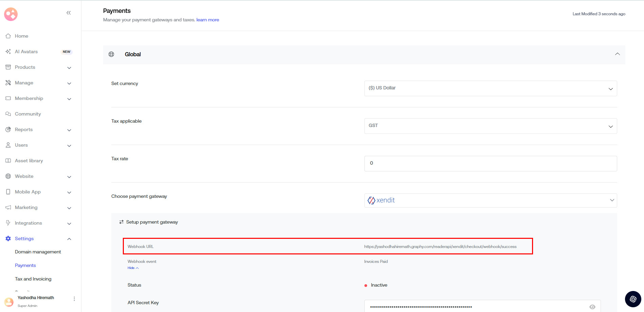Click the floating help widget icon
The image size is (644, 312).
[633, 299]
